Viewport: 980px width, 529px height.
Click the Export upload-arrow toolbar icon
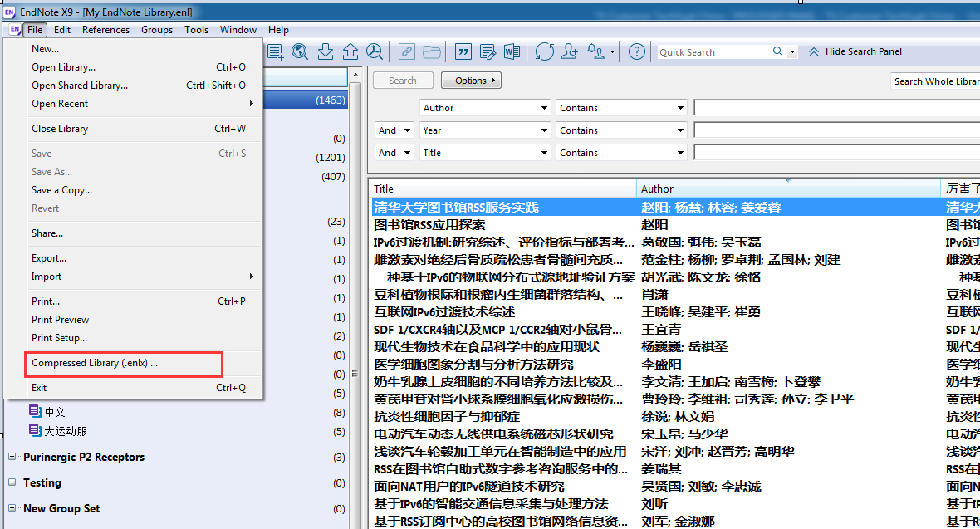pyautogui.click(x=350, y=51)
